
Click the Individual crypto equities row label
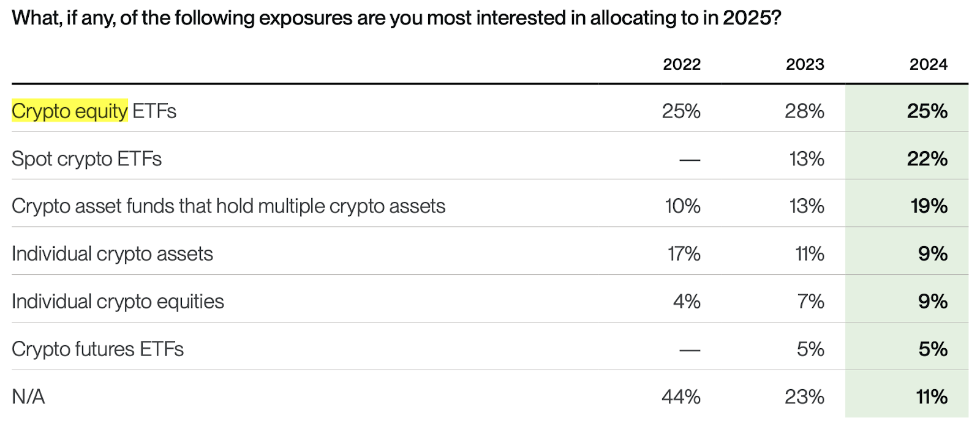click(118, 302)
